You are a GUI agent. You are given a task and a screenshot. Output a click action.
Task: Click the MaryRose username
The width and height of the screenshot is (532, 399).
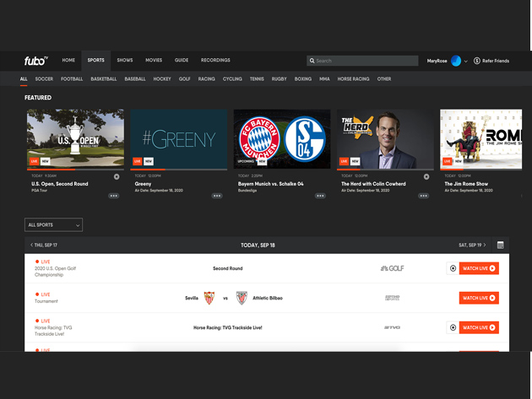(x=437, y=61)
